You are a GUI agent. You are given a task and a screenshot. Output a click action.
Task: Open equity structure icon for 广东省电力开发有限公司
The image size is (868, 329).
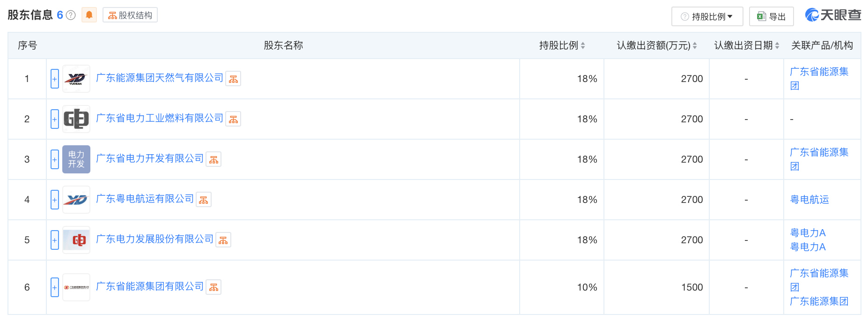pyautogui.click(x=213, y=159)
